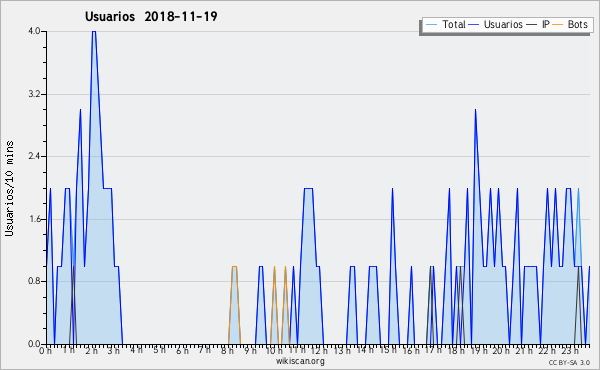This screenshot has width=600, height=370.
Task: Click the 4.0 y-axis value
Action: [34, 31]
